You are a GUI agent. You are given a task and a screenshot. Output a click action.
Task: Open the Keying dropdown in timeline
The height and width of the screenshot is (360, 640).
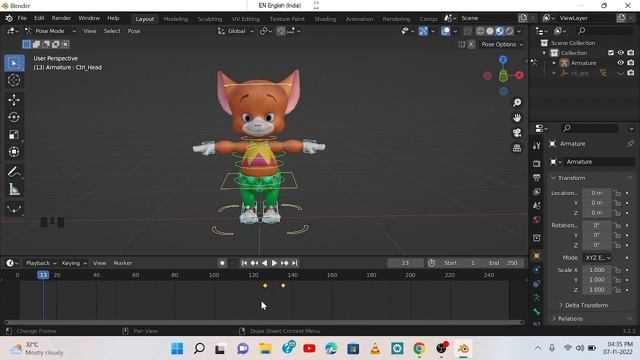pos(74,263)
